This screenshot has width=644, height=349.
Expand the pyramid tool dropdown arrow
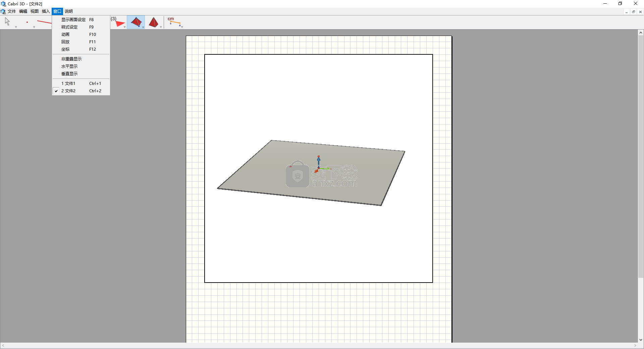pos(161,27)
